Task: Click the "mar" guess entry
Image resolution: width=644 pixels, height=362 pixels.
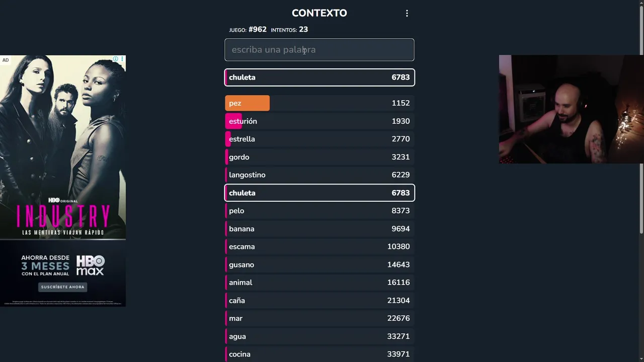Action: pos(319,318)
